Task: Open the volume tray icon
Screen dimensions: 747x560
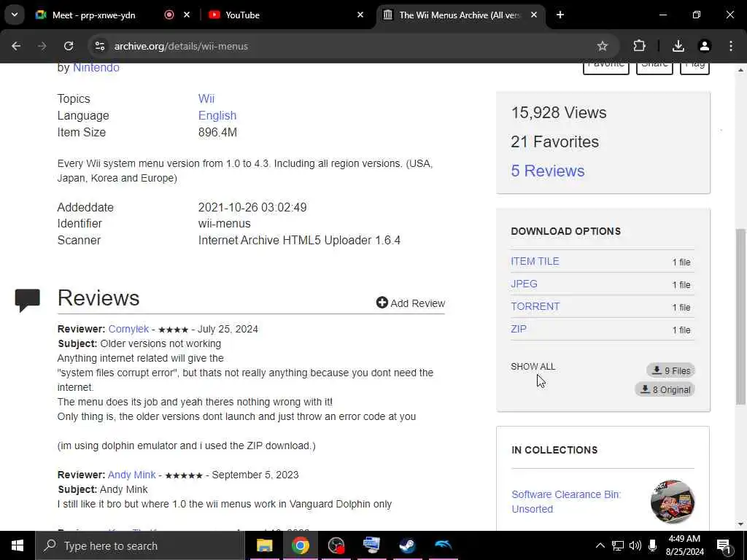Action: tap(635, 545)
